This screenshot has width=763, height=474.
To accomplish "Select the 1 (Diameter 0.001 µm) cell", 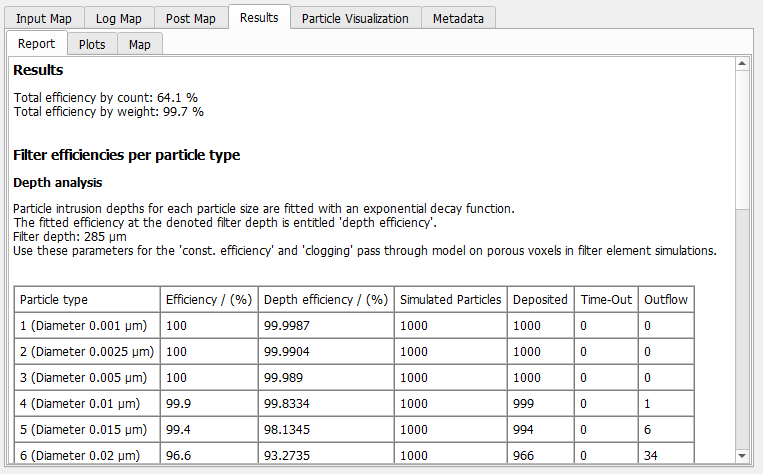I will [x=86, y=326].
